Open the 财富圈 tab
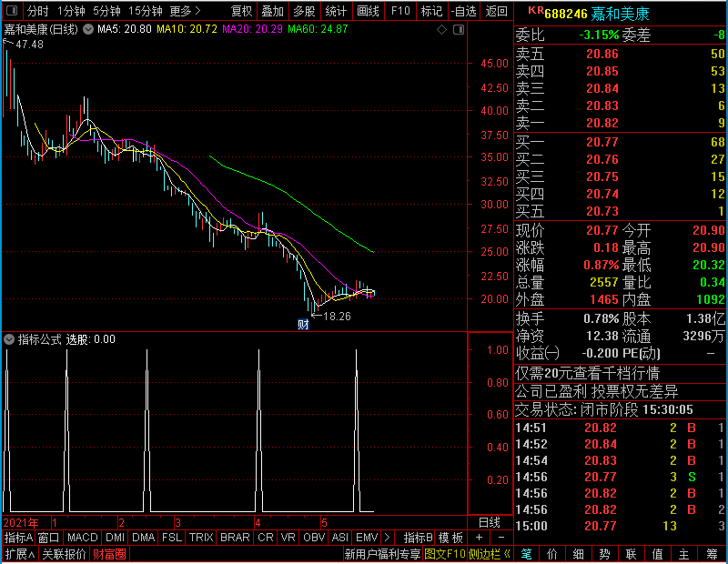 click(x=109, y=554)
